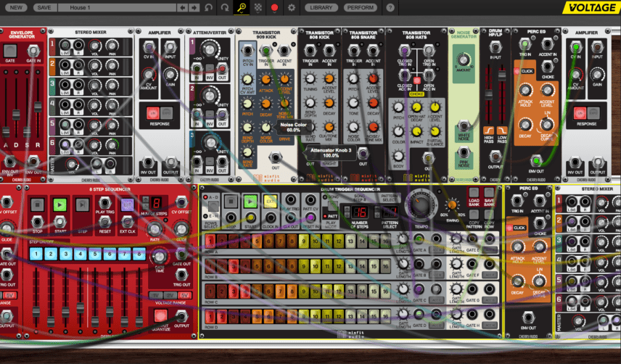Click Release slider on Envelope Generator
Image resolution: width=621 pixels, height=364 pixels.
click(x=38, y=107)
